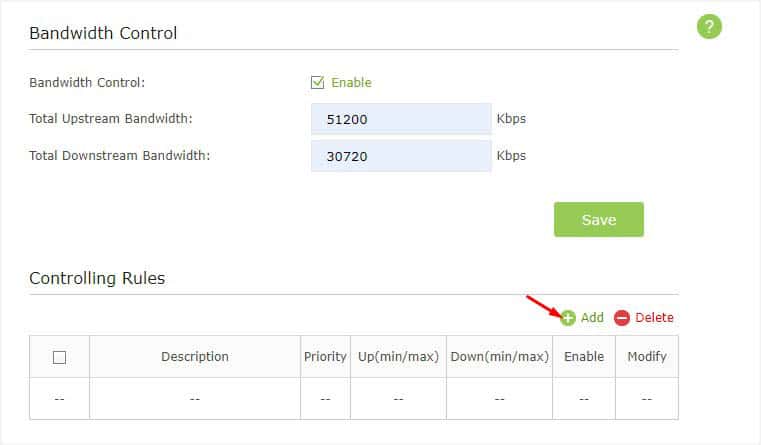Click the Add rule text link
The image size is (761, 445).
pos(592,317)
